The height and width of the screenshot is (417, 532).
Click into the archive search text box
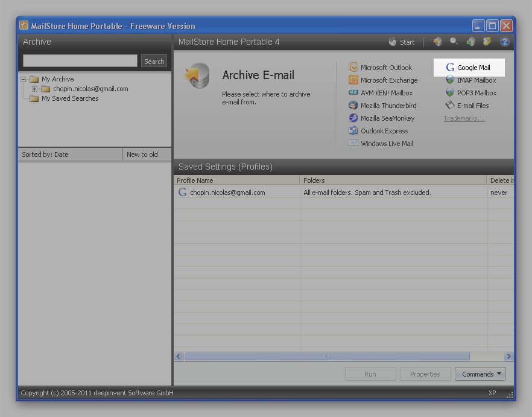(80, 61)
